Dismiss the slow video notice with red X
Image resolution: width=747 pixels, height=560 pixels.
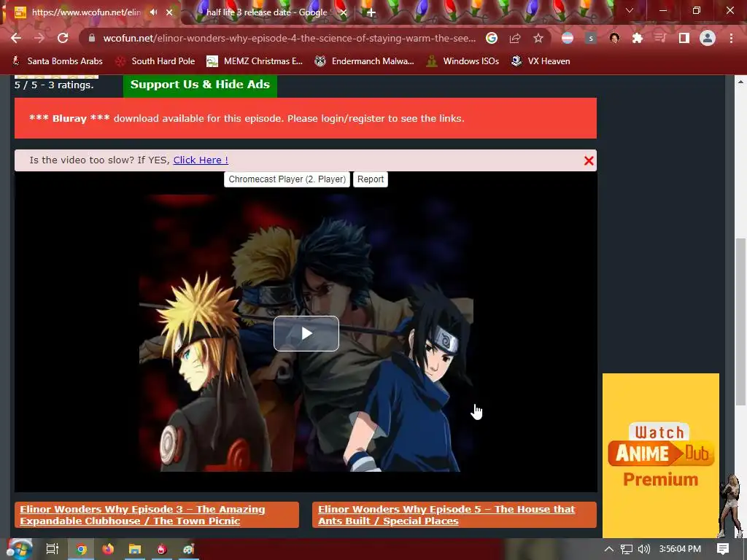point(589,161)
